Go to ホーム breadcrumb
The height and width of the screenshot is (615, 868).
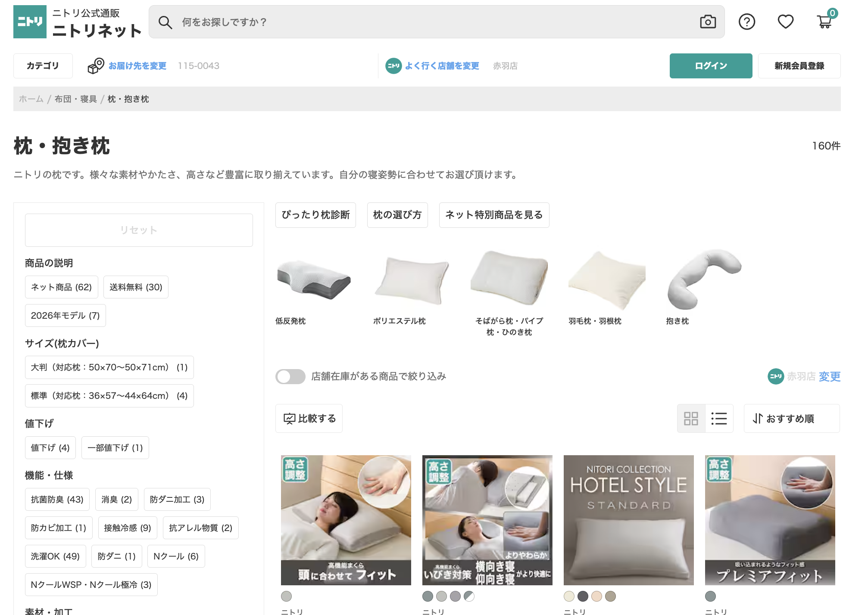tap(31, 99)
